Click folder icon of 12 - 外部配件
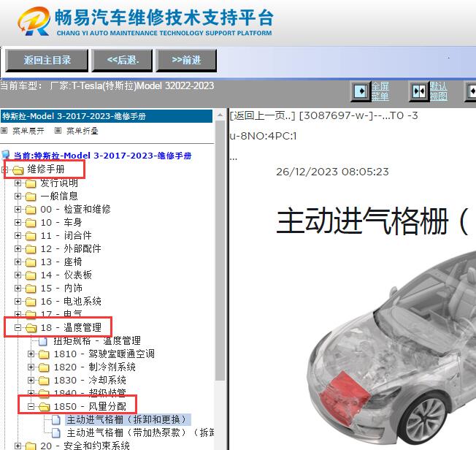This screenshot has height=450, width=476. [x=31, y=249]
